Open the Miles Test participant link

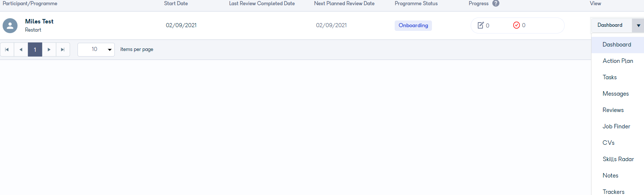pyautogui.click(x=39, y=22)
